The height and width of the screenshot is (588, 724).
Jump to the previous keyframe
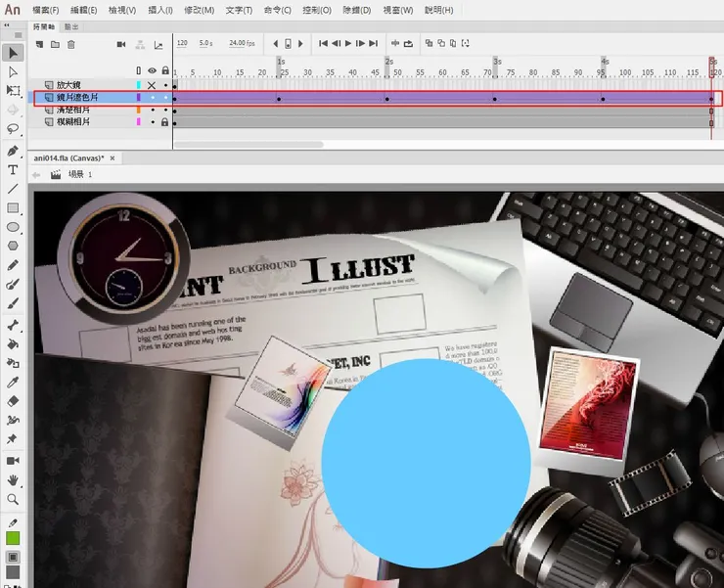276,44
